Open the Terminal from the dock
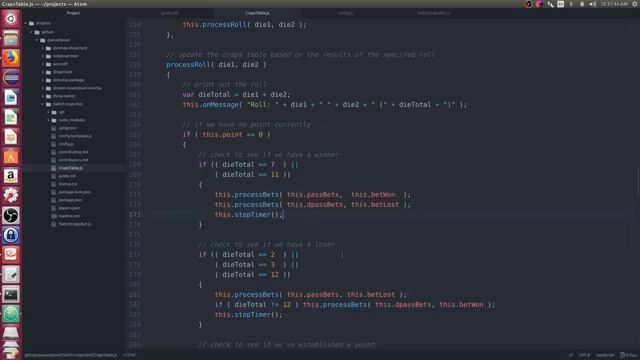This screenshot has width=640, height=360. tap(11, 294)
